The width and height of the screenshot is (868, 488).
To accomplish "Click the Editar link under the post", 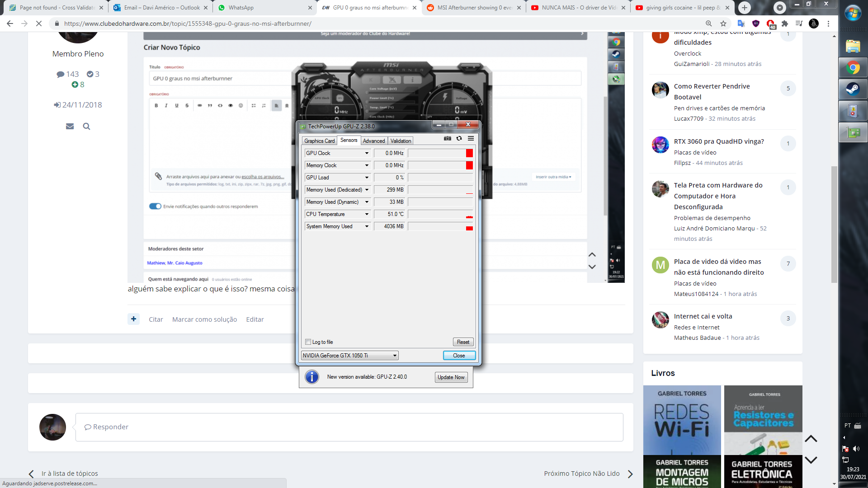I will (x=255, y=319).
